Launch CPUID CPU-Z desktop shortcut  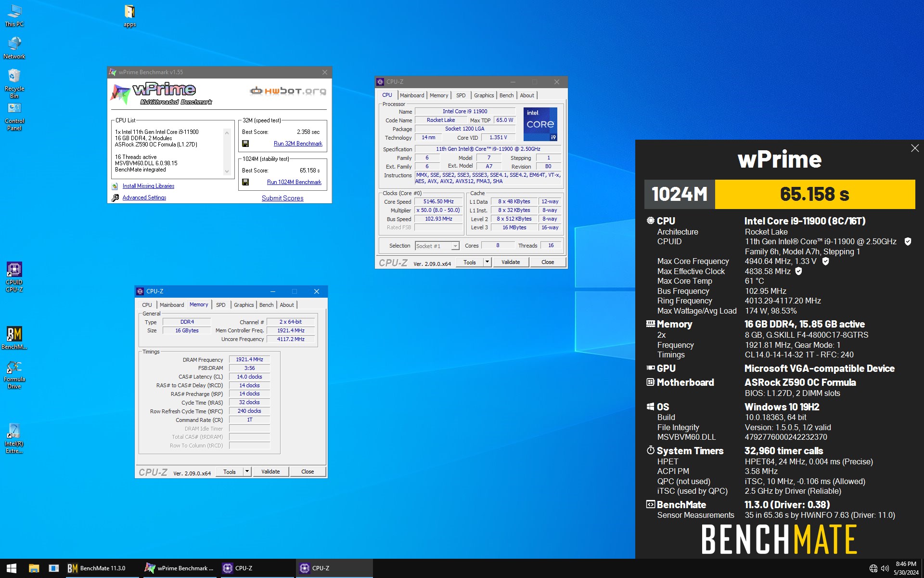pos(14,277)
